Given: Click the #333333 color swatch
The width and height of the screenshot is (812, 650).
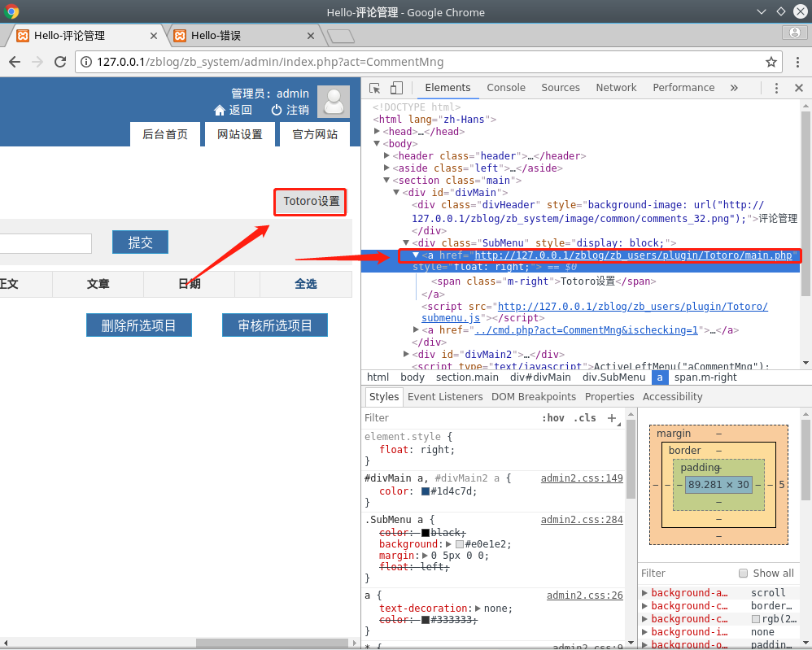Looking at the screenshot, I should tap(426, 619).
